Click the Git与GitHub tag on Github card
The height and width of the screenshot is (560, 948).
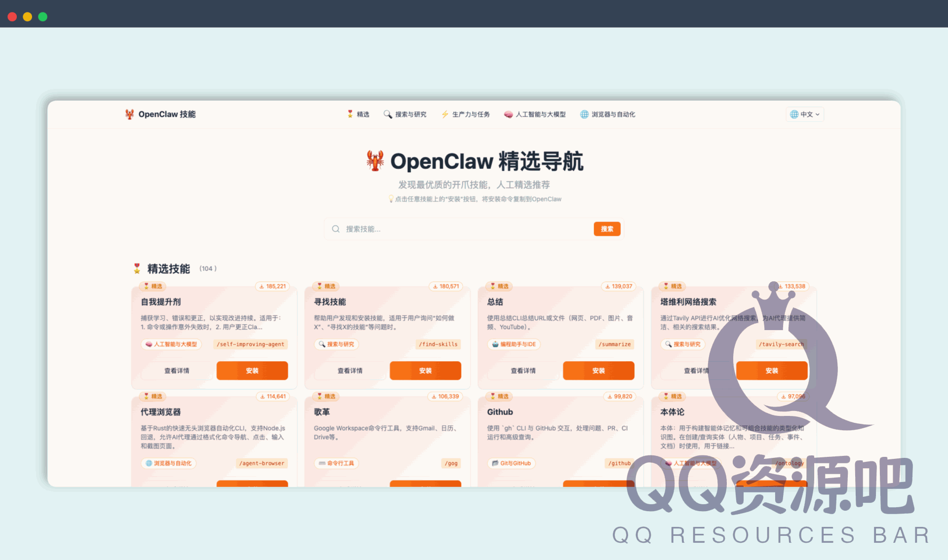(511, 463)
